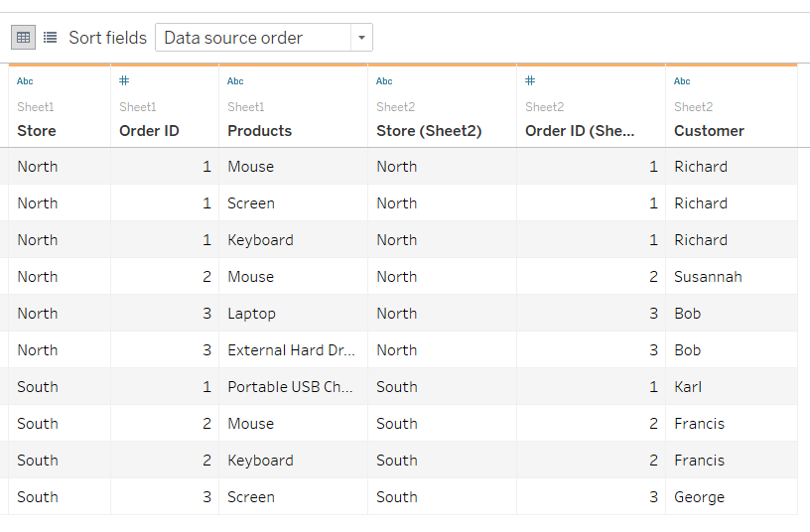810x532 pixels.
Task: Click the Abc type icon above Products
Action: [x=235, y=81]
